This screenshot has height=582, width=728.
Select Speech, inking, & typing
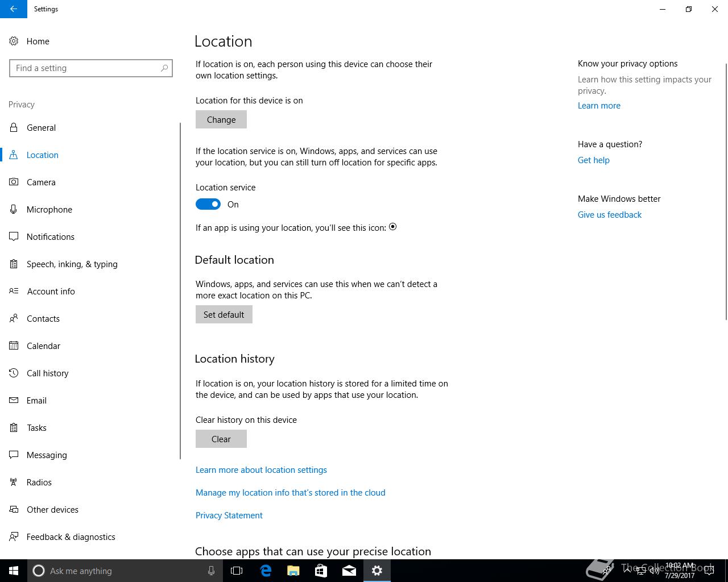pyautogui.click(x=91, y=264)
